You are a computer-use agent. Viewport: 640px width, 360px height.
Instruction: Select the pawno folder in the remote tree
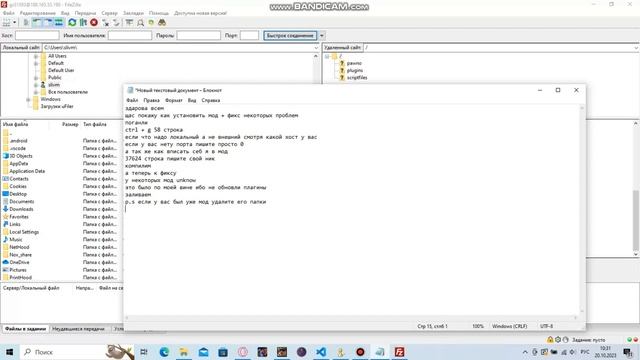(354, 63)
